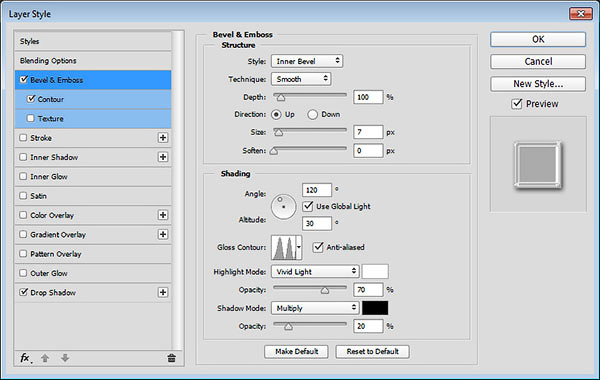Enable the Texture checkbox

31,118
